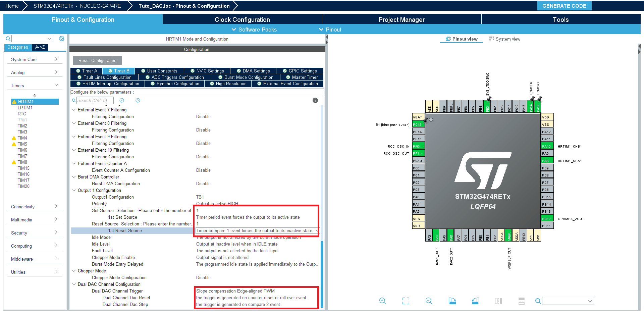
Task: Open the DMA Settings tab
Action: (x=253, y=71)
